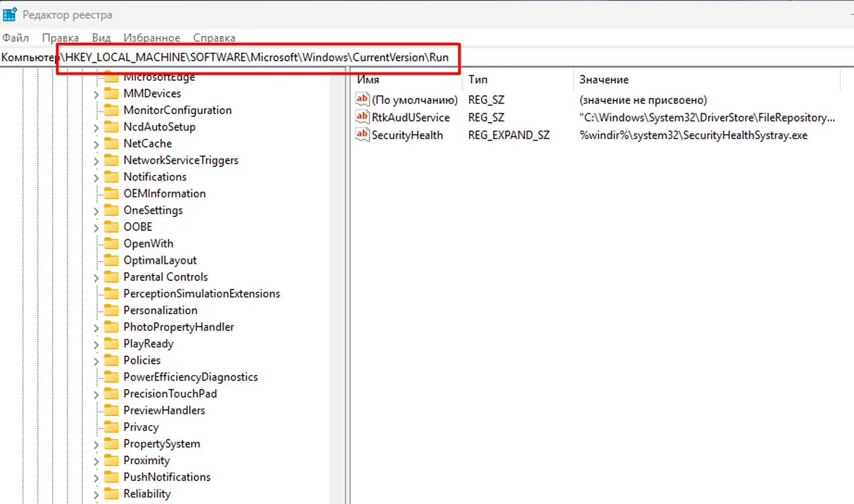Sort values by the Имя column header
The width and height of the screenshot is (854, 504).
point(406,79)
